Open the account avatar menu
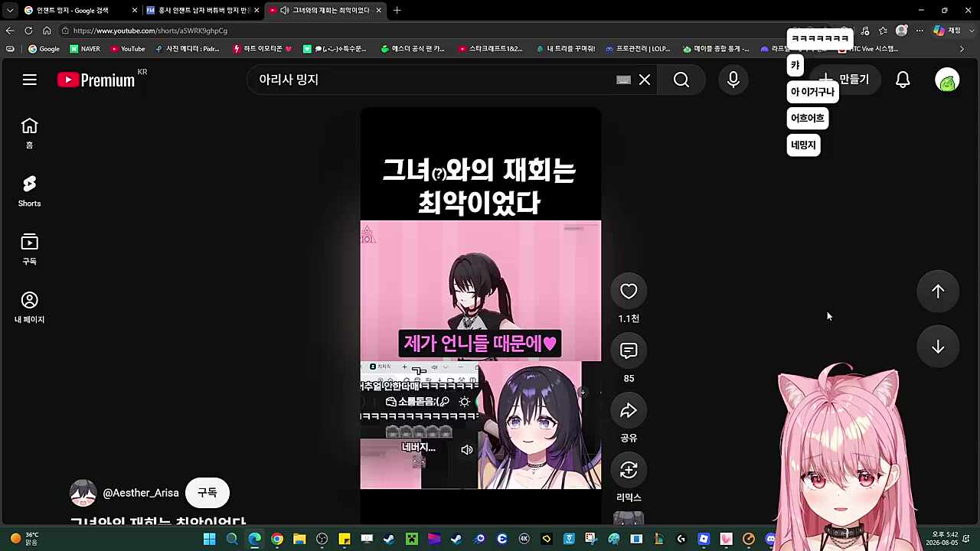 click(947, 80)
